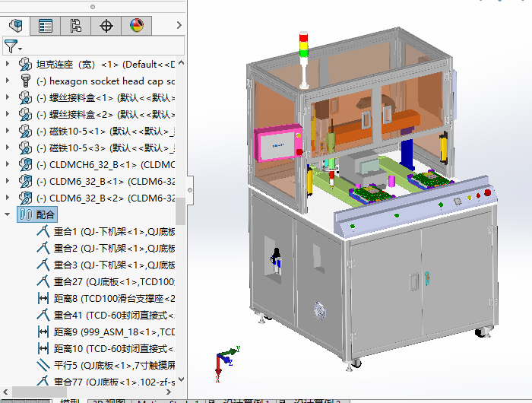
Task: Expand the 螺丝接料盒<2> component
Action: click(8, 114)
